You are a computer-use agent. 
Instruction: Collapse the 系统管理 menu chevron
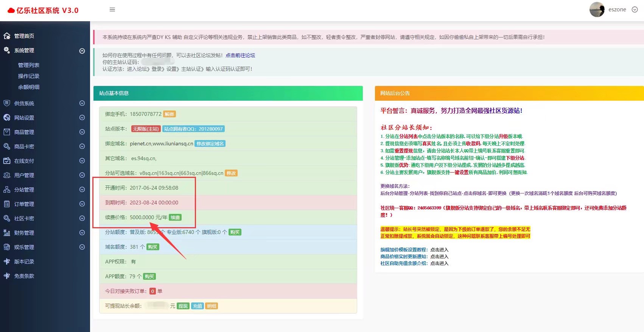(82, 51)
